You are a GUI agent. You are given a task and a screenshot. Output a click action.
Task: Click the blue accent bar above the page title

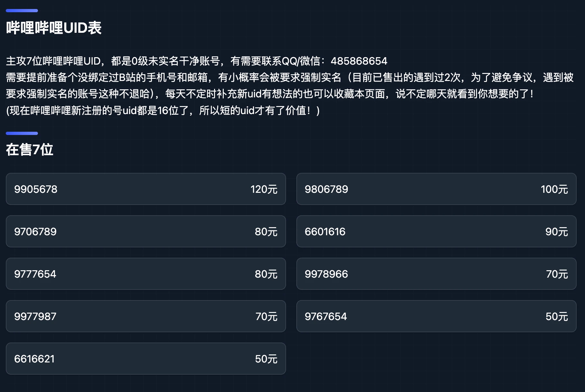tap(22, 11)
